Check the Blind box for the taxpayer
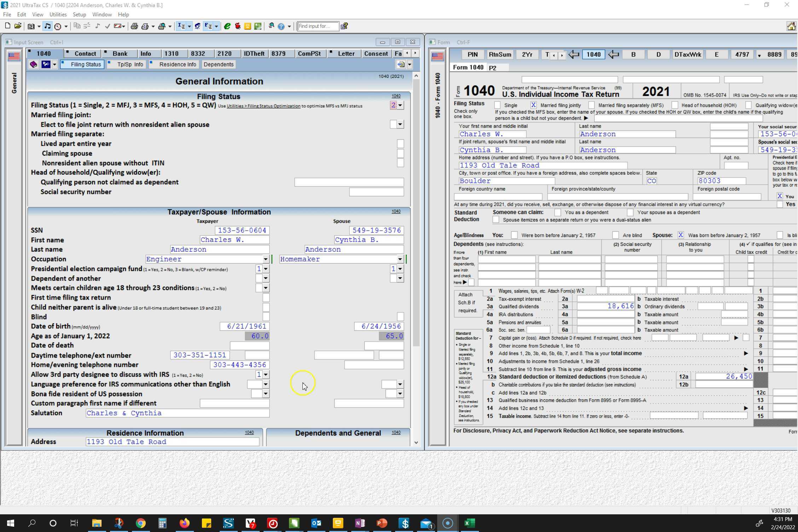This screenshot has height=532, width=798. (266, 317)
